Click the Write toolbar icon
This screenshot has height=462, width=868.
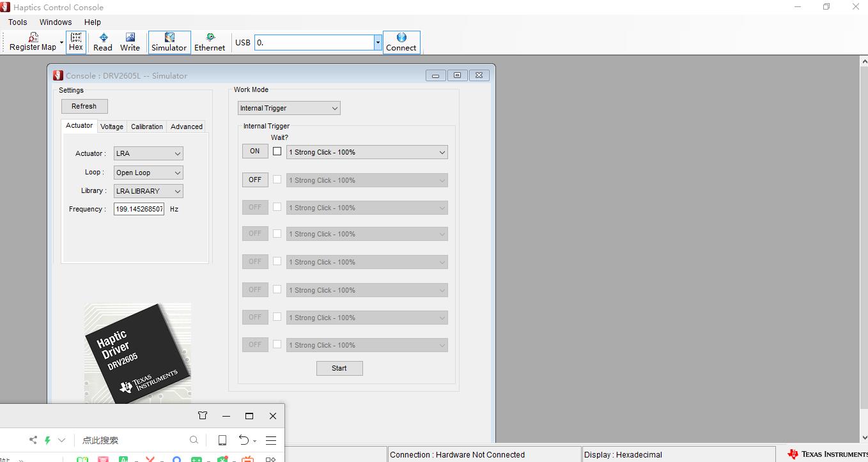[130, 42]
